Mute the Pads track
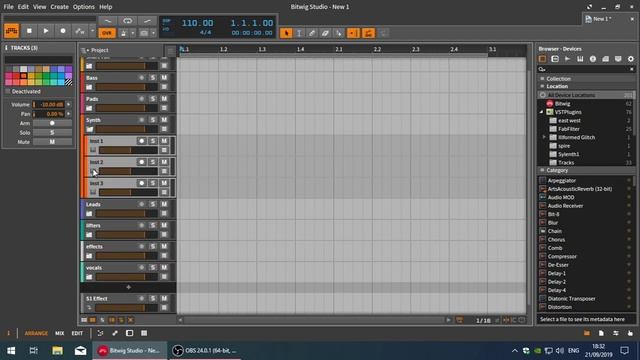Screen dimensions: 640x360 pos(164,99)
